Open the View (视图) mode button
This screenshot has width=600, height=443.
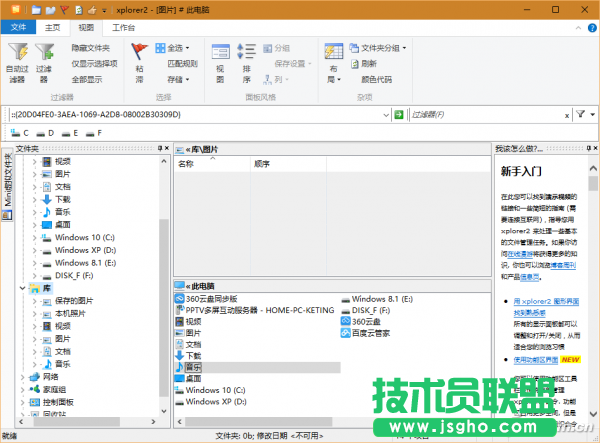click(220, 62)
